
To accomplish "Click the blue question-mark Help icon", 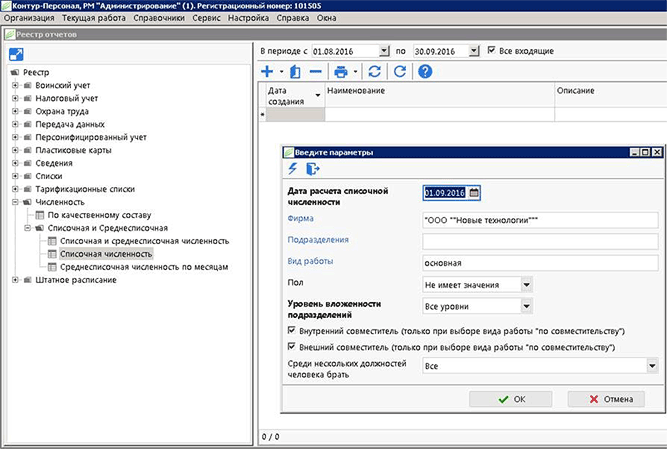I will [425, 71].
